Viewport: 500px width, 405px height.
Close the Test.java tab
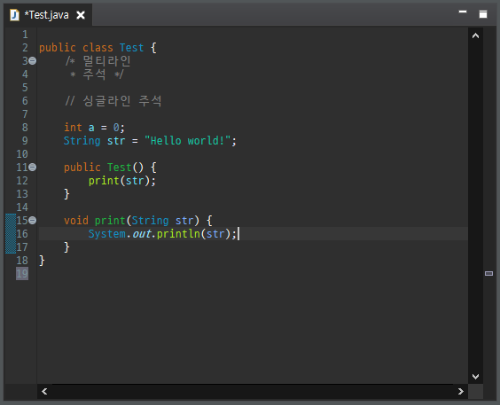(x=80, y=15)
